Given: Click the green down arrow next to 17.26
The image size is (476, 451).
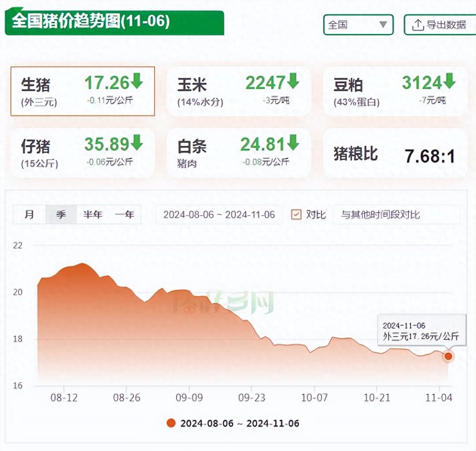Looking at the screenshot, I should (x=137, y=81).
